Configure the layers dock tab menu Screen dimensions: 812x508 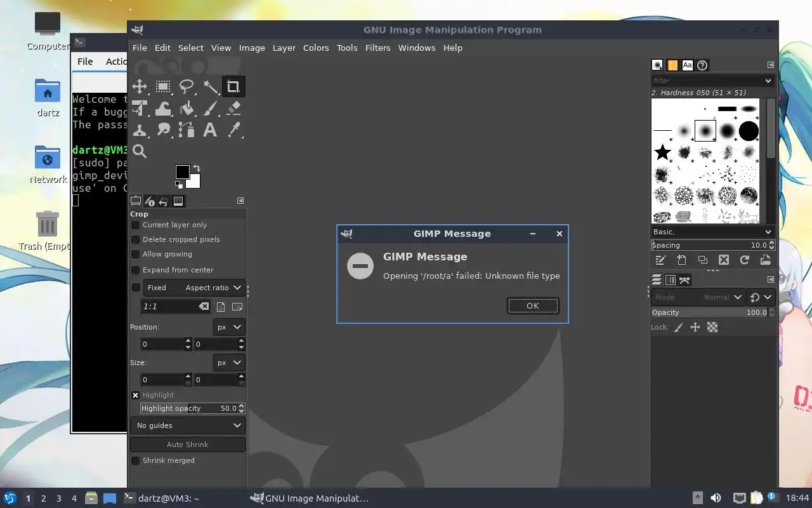pos(771,279)
